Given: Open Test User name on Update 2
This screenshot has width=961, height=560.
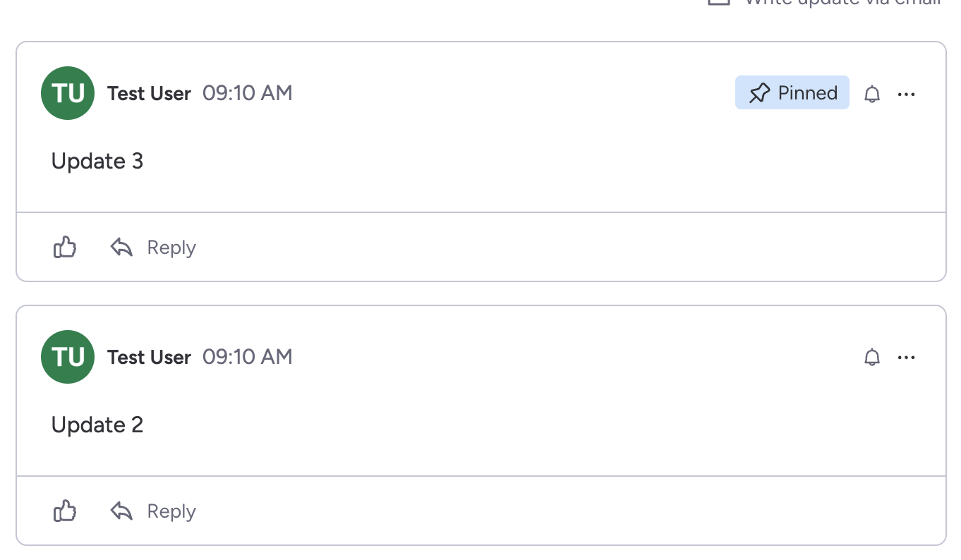Looking at the screenshot, I should click(149, 358).
